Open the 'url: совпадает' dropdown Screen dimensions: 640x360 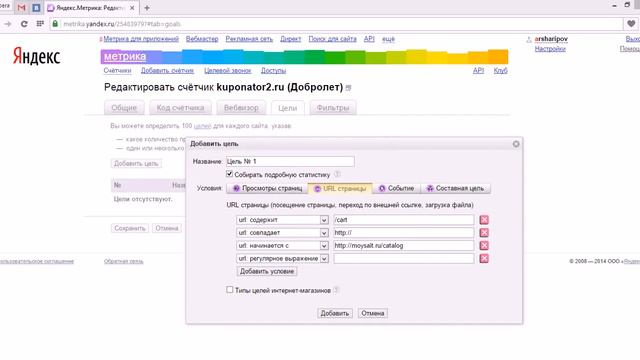(x=282, y=233)
